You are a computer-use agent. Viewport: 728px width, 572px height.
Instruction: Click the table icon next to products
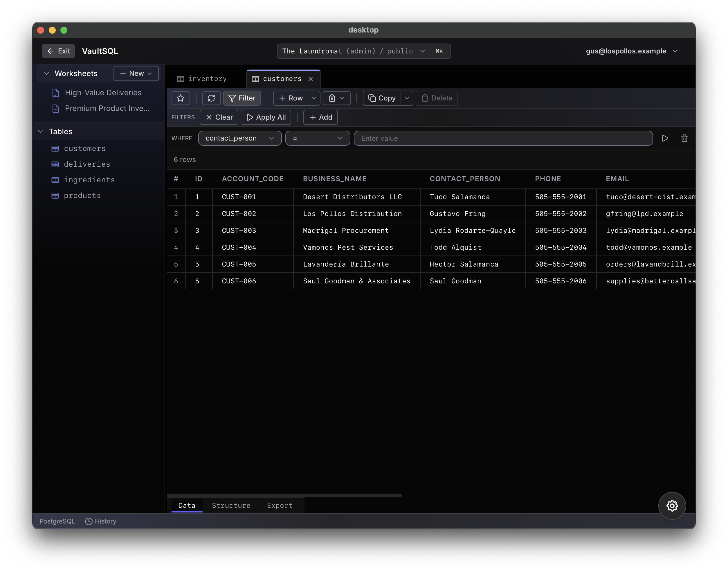(55, 196)
